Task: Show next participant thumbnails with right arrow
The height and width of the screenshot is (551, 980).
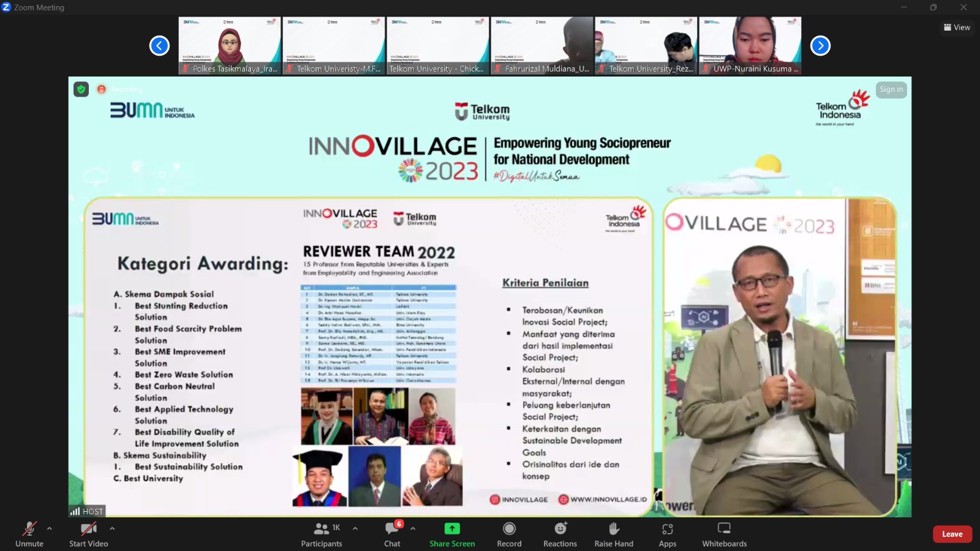Action: pos(820,45)
